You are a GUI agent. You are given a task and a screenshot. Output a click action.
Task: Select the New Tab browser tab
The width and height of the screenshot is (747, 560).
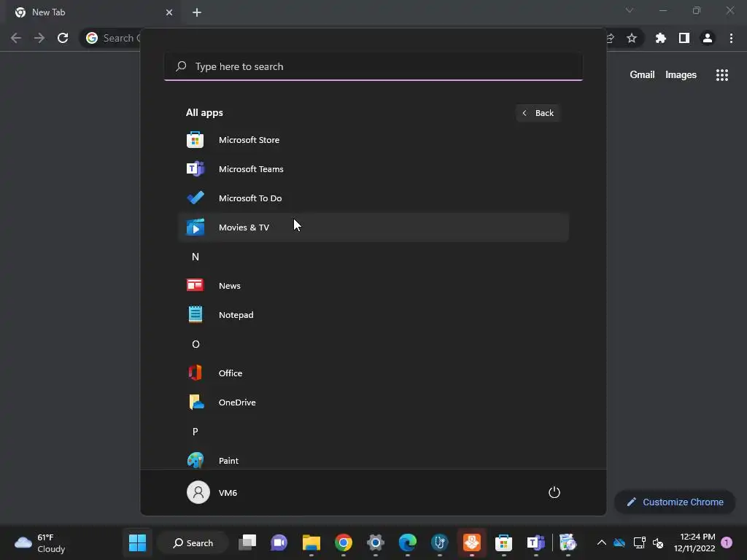(x=93, y=12)
